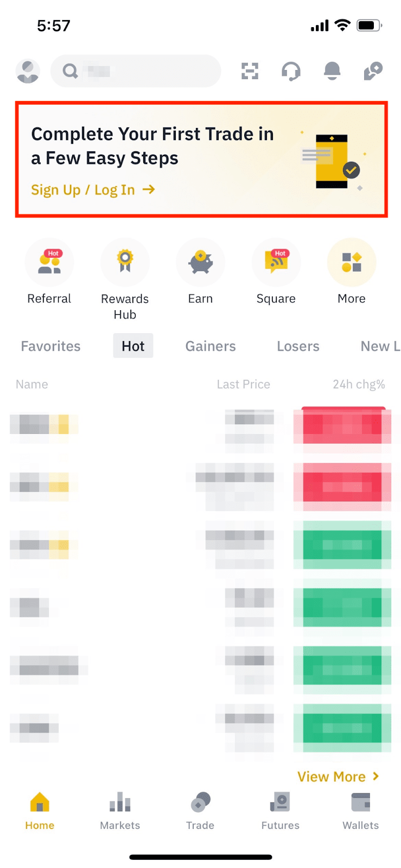Tap the Sign Up / Log In link
This screenshot has height=868, width=401.
tap(81, 190)
